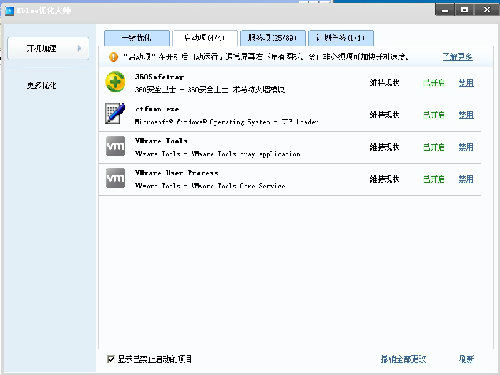Click the green 已开启 status of 360Safetray
The height and width of the screenshot is (375, 500).
click(x=434, y=83)
